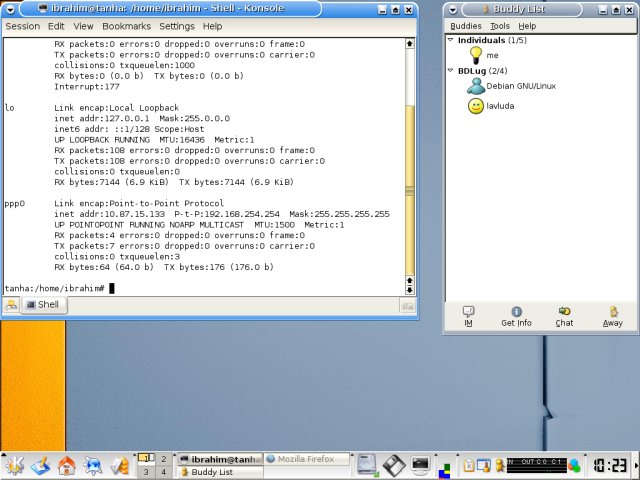Image resolution: width=640 pixels, height=480 pixels.
Task: Click the orange package icon in panel
Action: [x=120, y=466]
